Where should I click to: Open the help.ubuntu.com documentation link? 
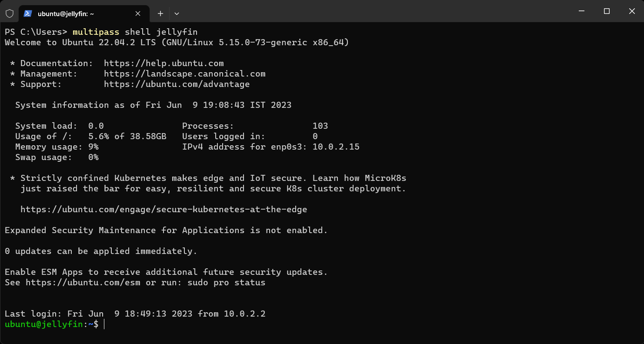(164, 63)
